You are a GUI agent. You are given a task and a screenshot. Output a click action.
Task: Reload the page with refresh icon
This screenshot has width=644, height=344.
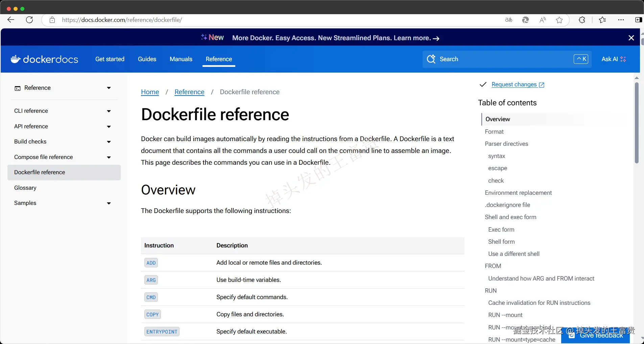click(x=30, y=20)
